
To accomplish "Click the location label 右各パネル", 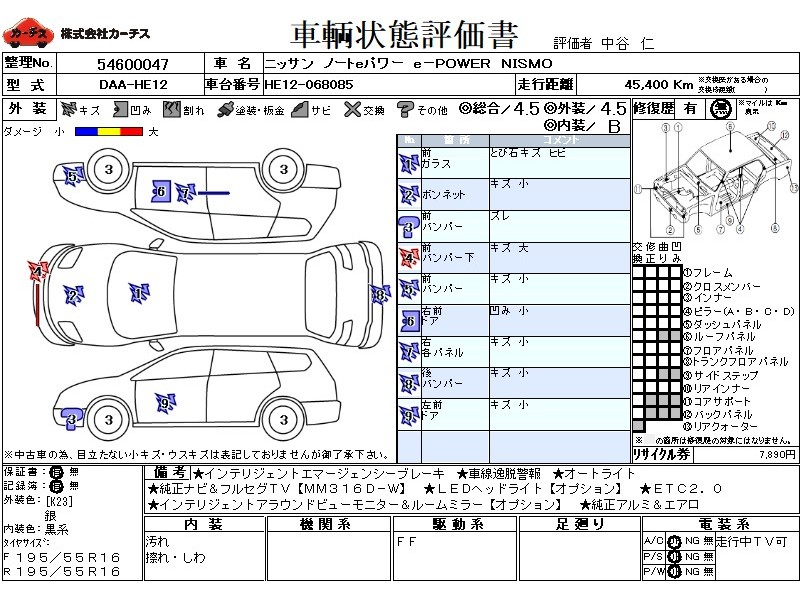I will click(442, 347).
